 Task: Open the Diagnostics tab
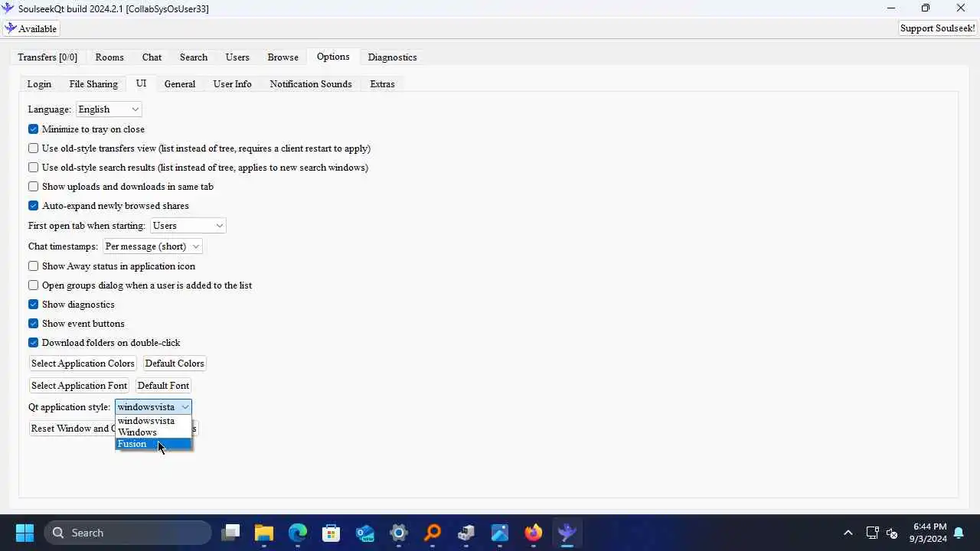pos(392,57)
